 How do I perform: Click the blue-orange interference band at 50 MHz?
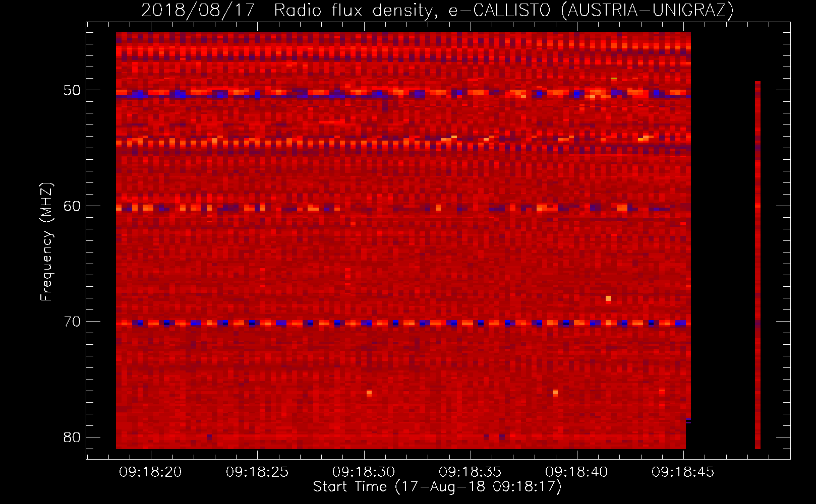(403, 93)
